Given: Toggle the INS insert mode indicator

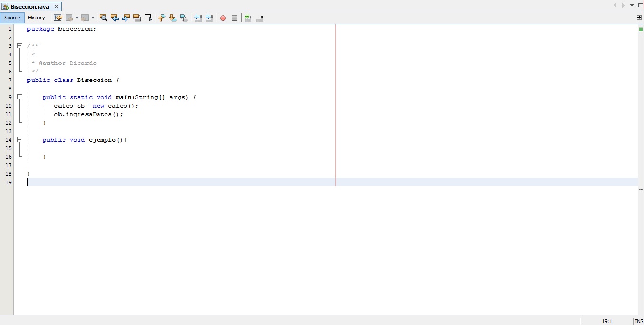Looking at the screenshot, I should [639, 321].
